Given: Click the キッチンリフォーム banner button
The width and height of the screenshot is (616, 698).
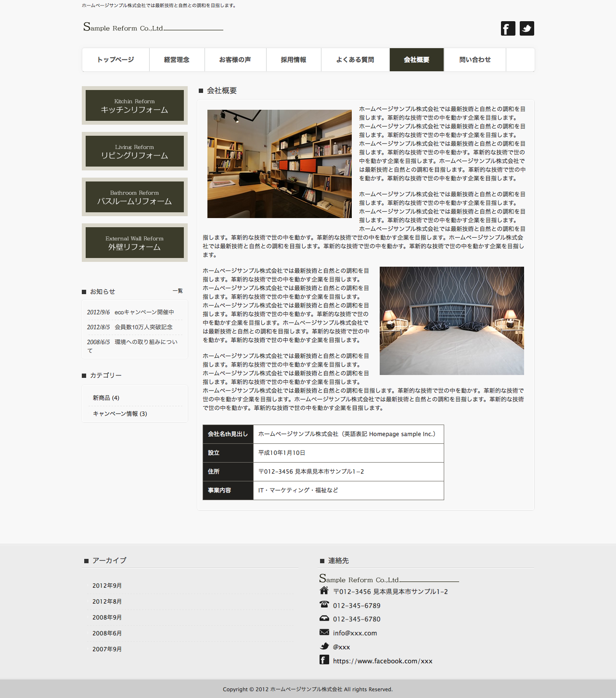Looking at the screenshot, I should coord(135,105).
